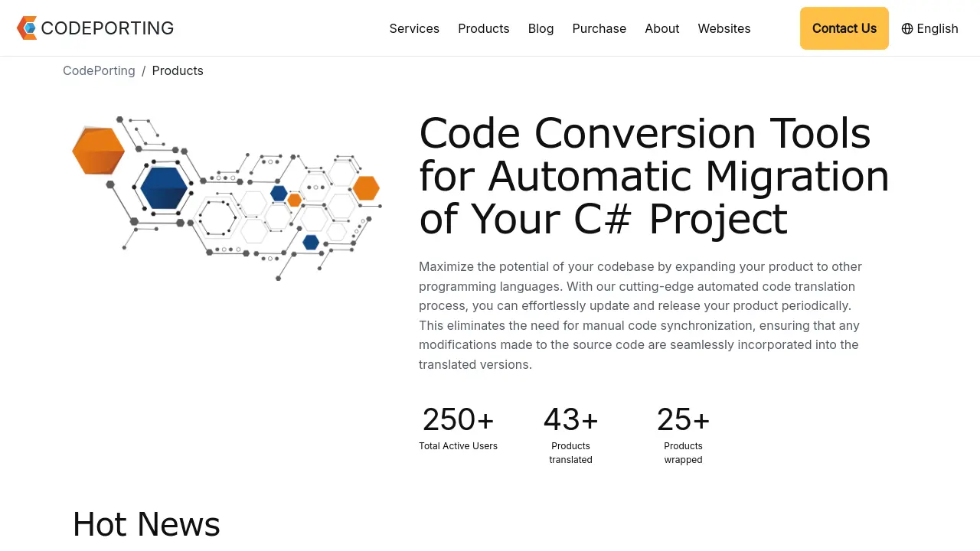This screenshot has height=551, width=980.
Task: Open the Websites menu item
Action: coord(724,28)
